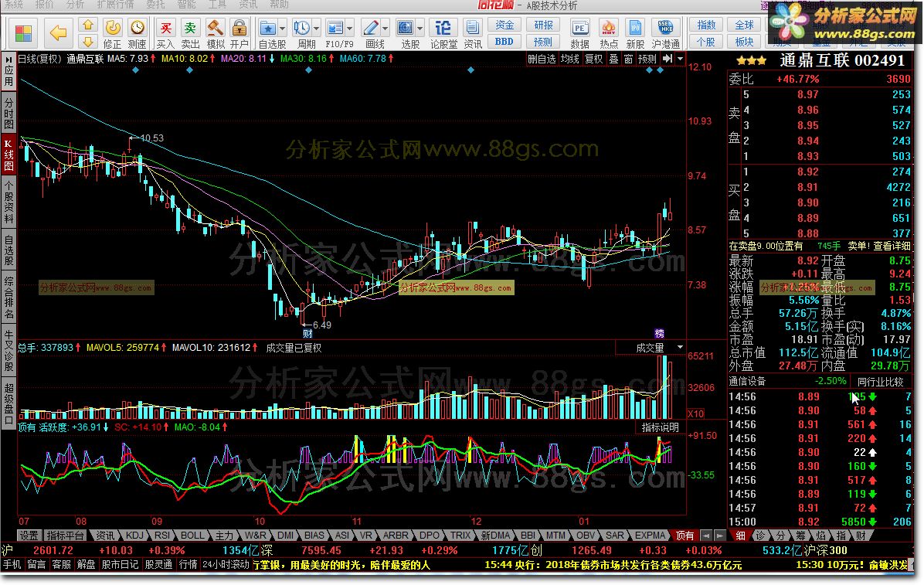Viewport: 924px width, 585px height.
Task: Open the 修正 (correction) tool
Action: [112, 33]
